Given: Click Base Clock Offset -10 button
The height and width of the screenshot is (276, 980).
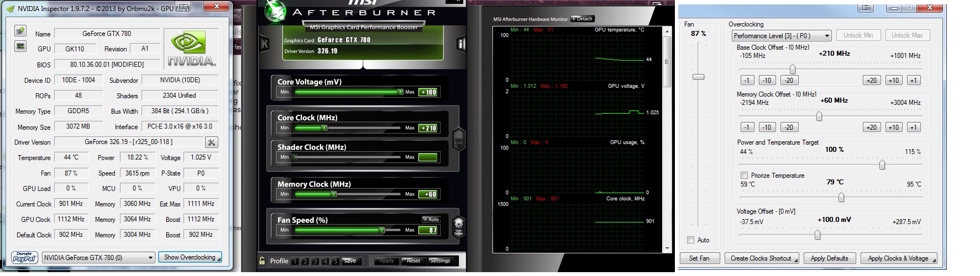Looking at the screenshot, I should click(x=767, y=81).
